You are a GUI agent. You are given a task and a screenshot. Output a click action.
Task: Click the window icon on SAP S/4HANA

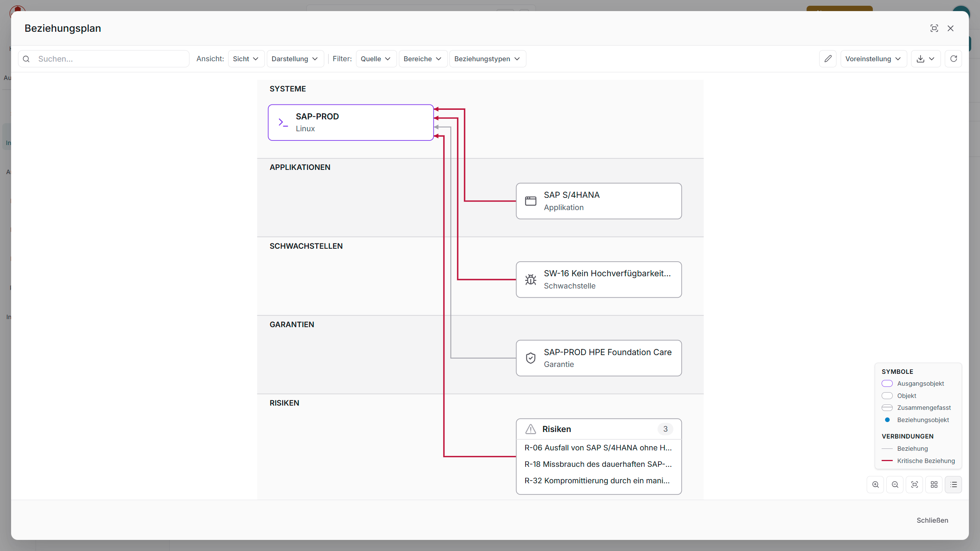click(x=531, y=201)
